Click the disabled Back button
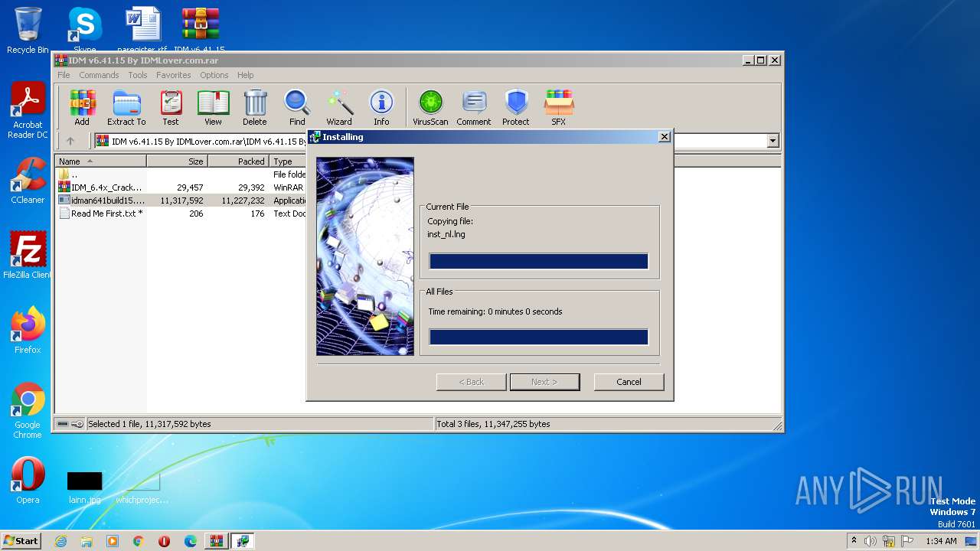This screenshot has width=980, height=551. coord(471,382)
